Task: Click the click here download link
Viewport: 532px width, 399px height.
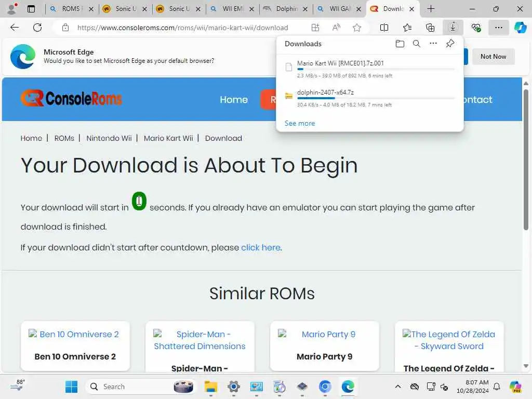Action: (261, 247)
